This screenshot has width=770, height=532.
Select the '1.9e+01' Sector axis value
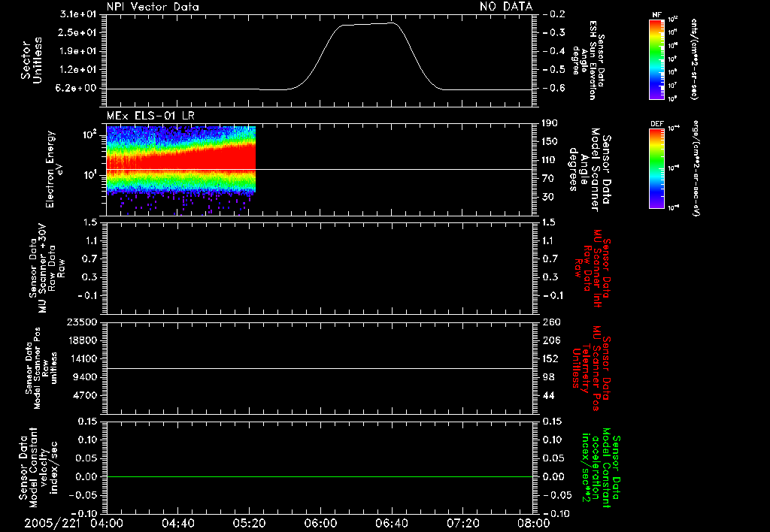(x=78, y=51)
